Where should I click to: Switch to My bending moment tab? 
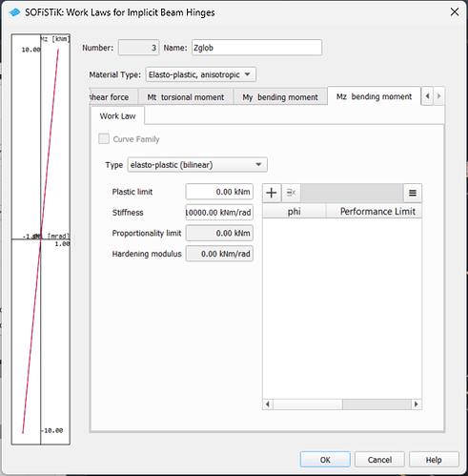click(x=280, y=97)
